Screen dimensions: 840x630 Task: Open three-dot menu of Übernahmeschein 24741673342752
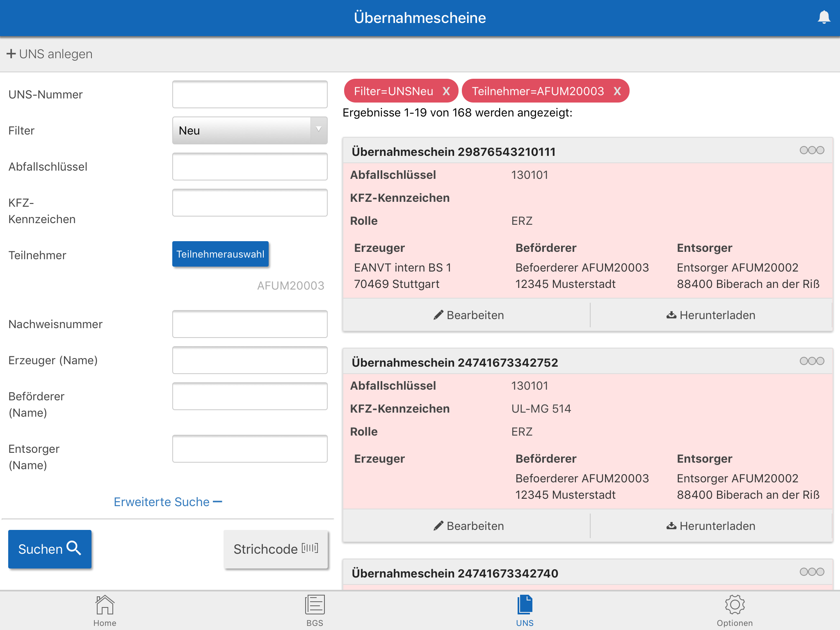tap(812, 361)
